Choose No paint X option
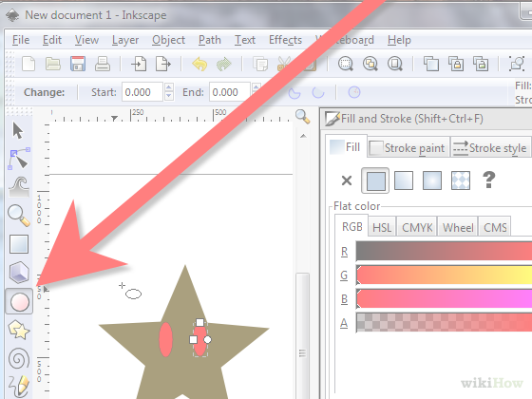 (x=347, y=180)
